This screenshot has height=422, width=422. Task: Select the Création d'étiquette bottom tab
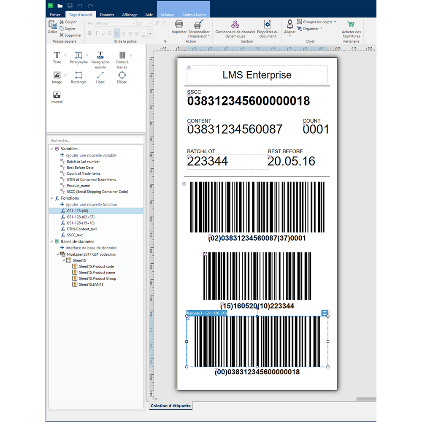click(x=170, y=406)
